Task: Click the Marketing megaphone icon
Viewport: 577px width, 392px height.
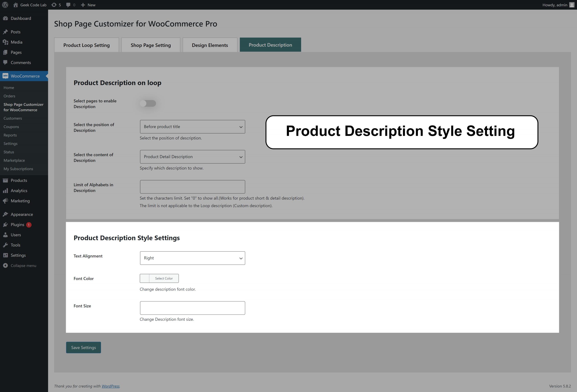Action: pos(5,201)
